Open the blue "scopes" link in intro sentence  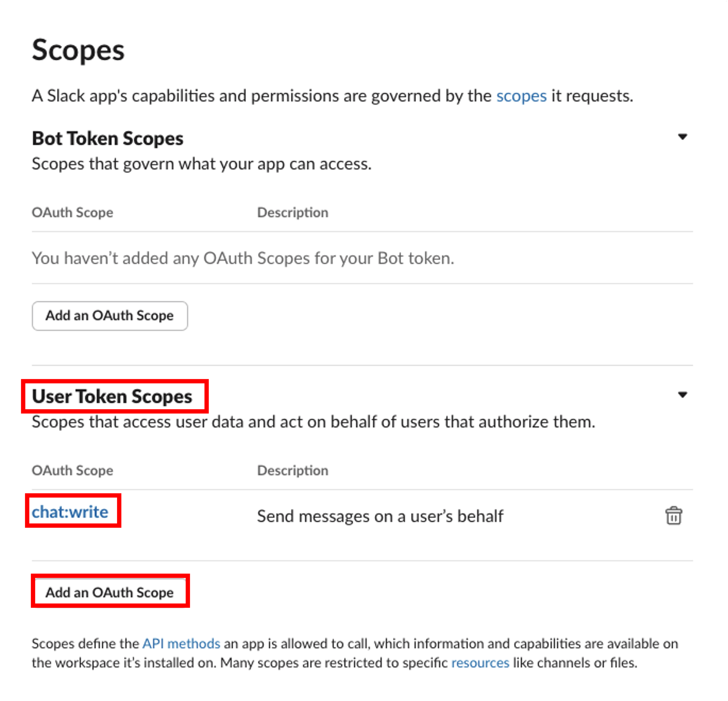tap(521, 96)
